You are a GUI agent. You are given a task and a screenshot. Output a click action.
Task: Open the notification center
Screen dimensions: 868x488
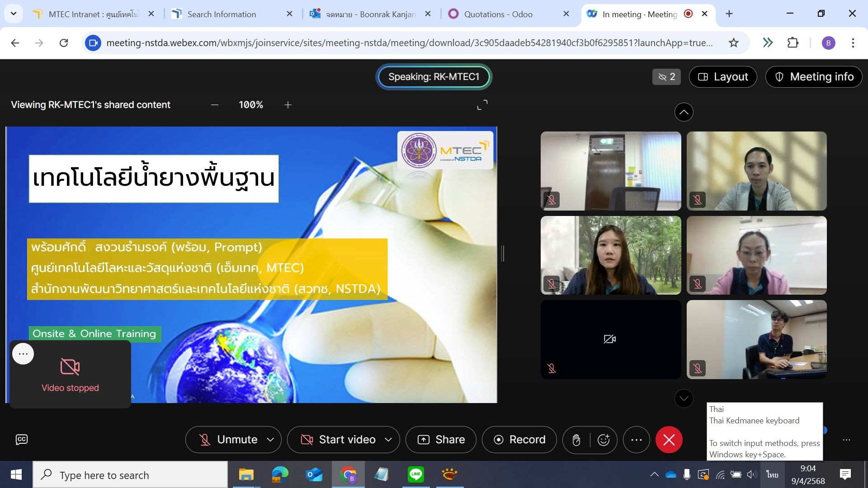(x=845, y=474)
